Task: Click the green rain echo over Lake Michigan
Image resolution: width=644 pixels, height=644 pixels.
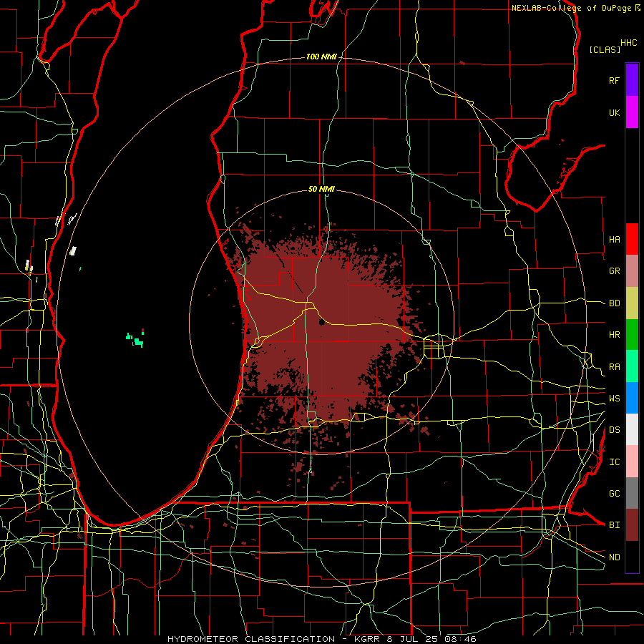Action: (x=135, y=340)
